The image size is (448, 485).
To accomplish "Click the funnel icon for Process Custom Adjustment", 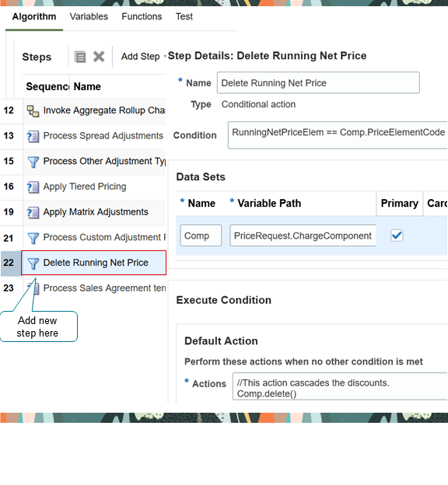I will [x=33, y=238].
